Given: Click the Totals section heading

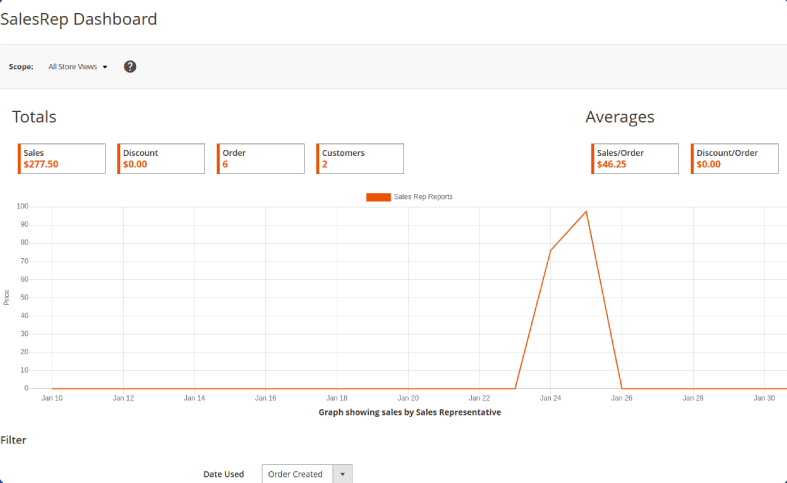Looking at the screenshot, I should [34, 117].
